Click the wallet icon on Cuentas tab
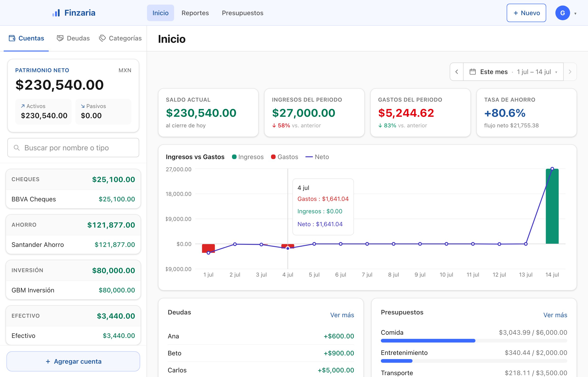 [12, 38]
